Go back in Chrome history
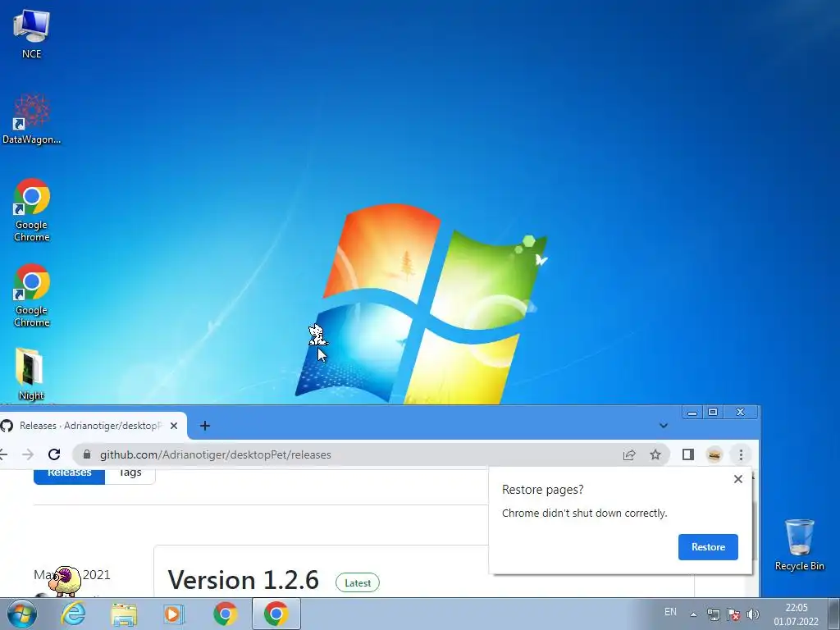This screenshot has width=840, height=630. click(3, 454)
